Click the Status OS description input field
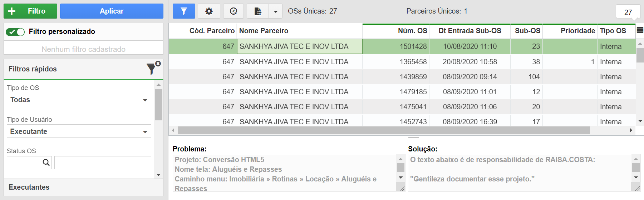Screen dimensions: 644x200 [x=103, y=162]
